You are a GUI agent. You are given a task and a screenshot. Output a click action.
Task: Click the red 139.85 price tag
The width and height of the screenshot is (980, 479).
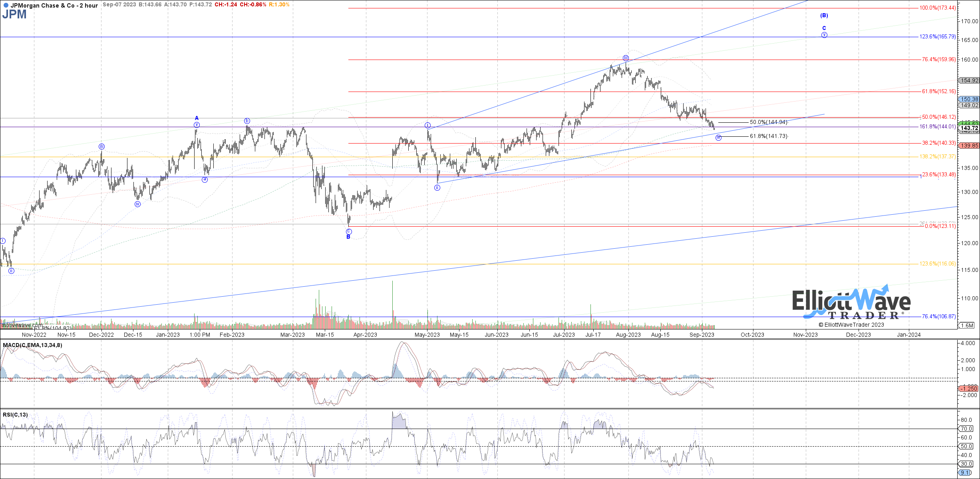click(x=969, y=146)
